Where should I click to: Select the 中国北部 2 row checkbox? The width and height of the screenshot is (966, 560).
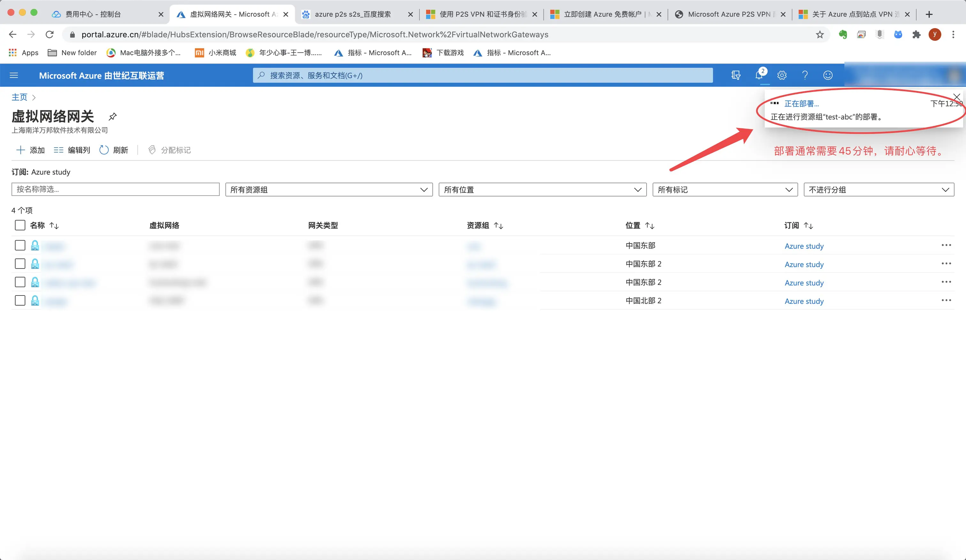[20, 301]
